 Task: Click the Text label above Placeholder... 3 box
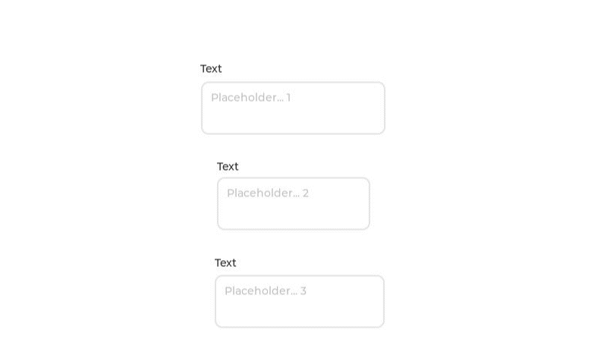pyautogui.click(x=225, y=263)
